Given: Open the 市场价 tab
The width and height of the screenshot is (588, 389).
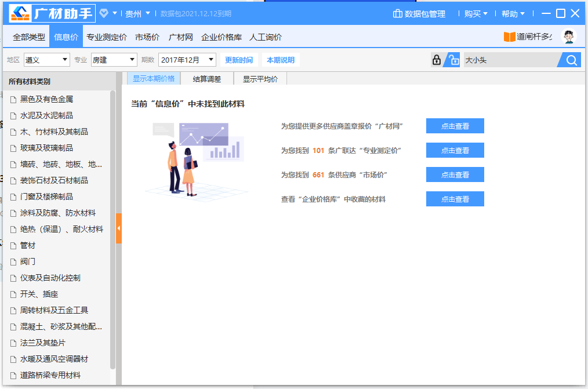Looking at the screenshot, I should 147,37.
